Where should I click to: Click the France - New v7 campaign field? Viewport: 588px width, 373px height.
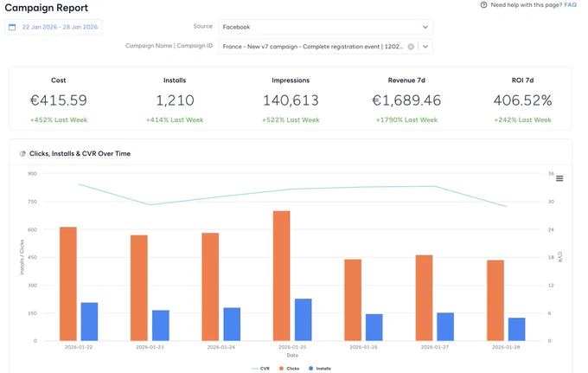325,47
